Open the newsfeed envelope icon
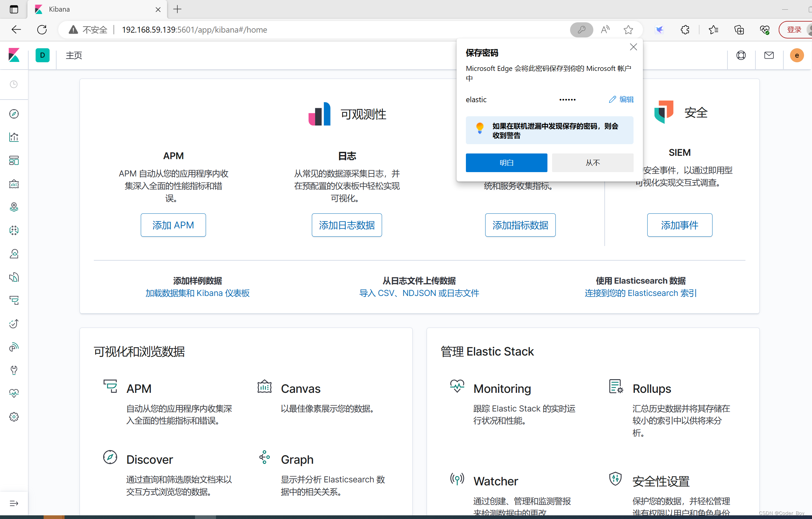Viewport: 812px width, 519px height. click(x=769, y=55)
